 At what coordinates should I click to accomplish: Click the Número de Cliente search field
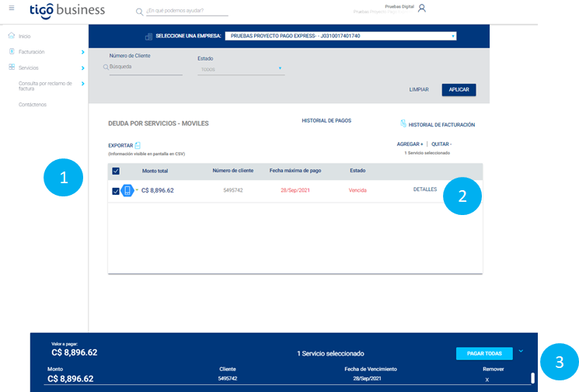tap(145, 67)
